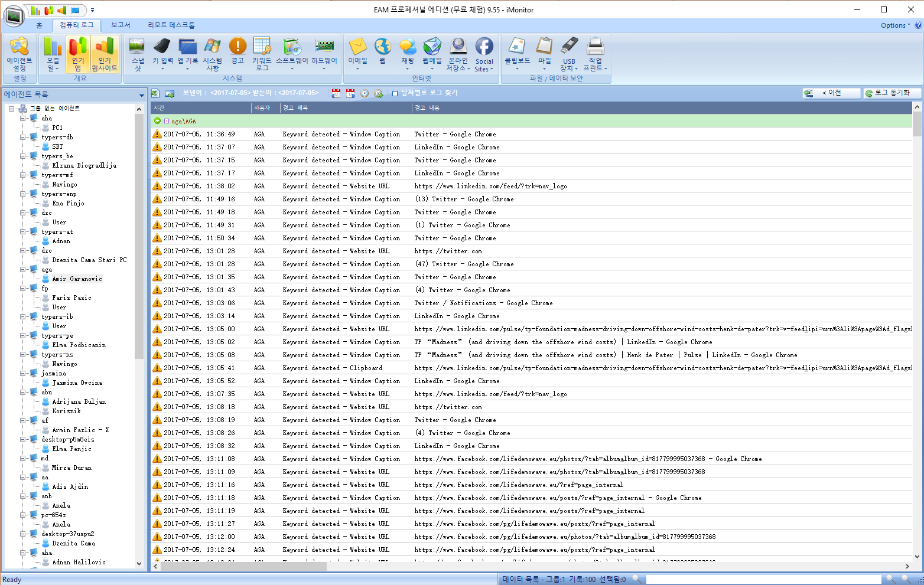Switch to the 보고서 tab
The image size is (924, 585).
(x=121, y=25)
